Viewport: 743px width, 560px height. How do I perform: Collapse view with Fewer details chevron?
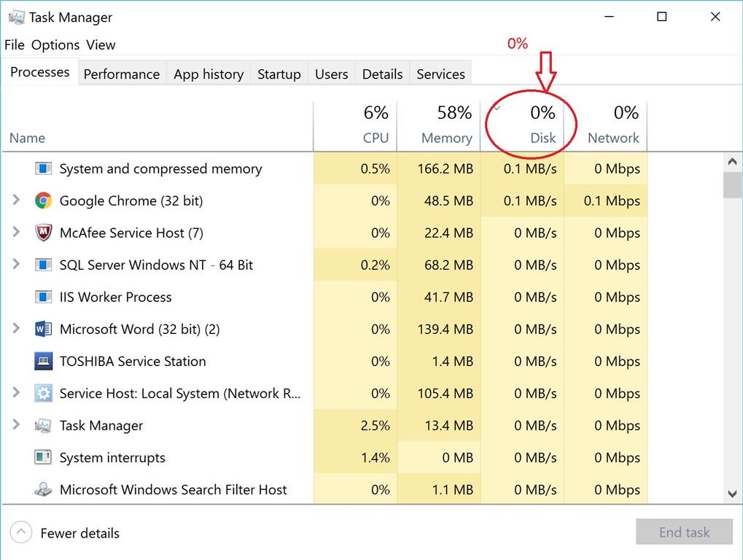[x=21, y=532]
